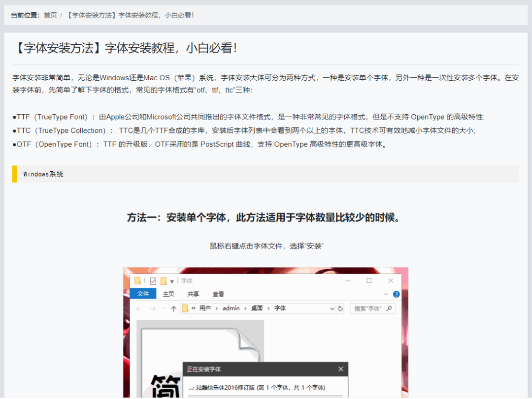Click the folder icon in the address bar
The image size is (532, 399).
point(186,307)
